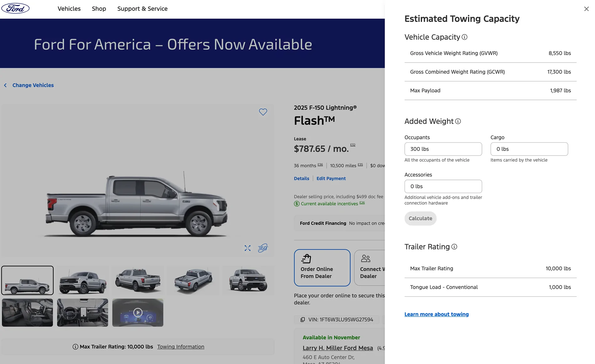Screen dimensions: 595x364
Task: Click the Tongue Load 1,000 lbs value
Action: [x=560, y=287]
